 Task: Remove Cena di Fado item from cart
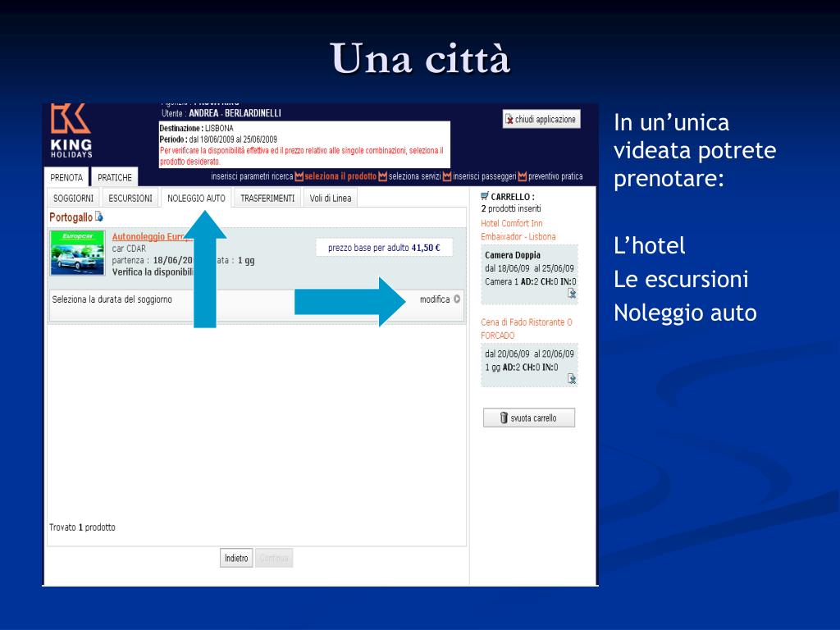pos(572,379)
